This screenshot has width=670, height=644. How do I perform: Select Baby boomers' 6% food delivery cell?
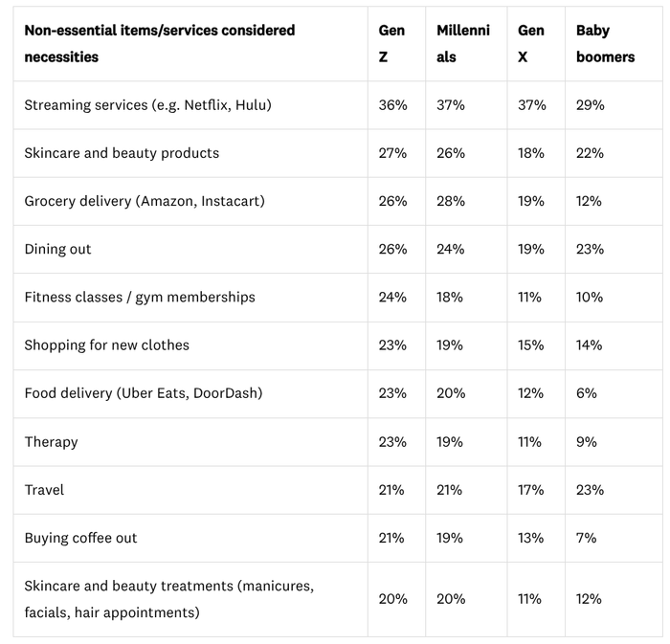[x=587, y=393]
